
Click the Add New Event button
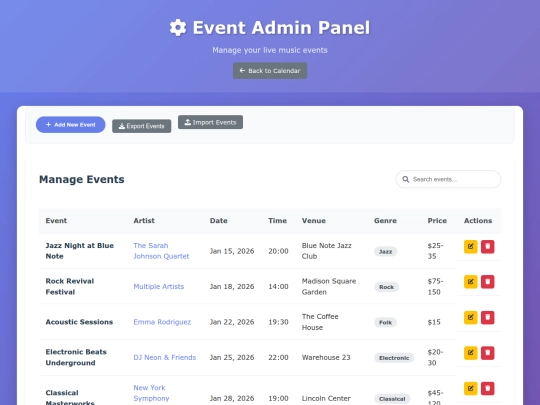pos(71,125)
